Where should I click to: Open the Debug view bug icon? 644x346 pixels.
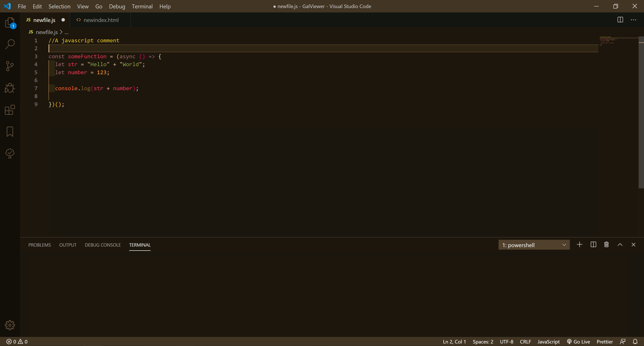10,88
